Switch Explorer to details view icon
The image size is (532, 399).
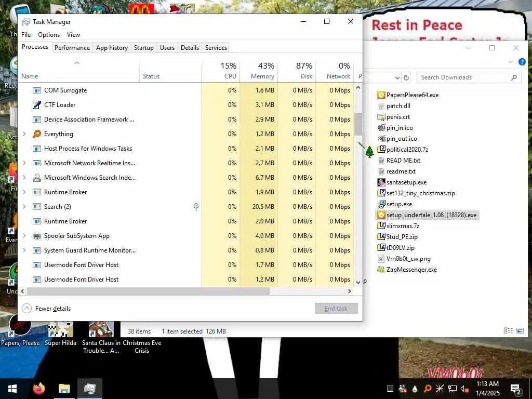pos(508,330)
